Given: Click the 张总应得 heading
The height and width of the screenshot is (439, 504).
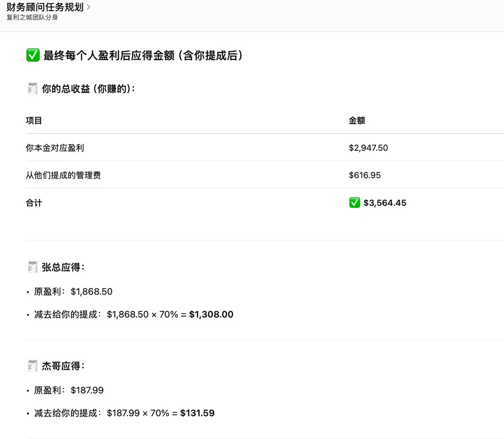Looking at the screenshot, I should pyautogui.click(x=63, y=267).
